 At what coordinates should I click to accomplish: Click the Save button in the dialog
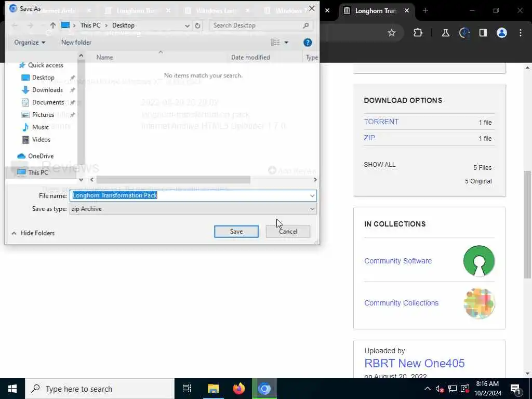[236, 231]
